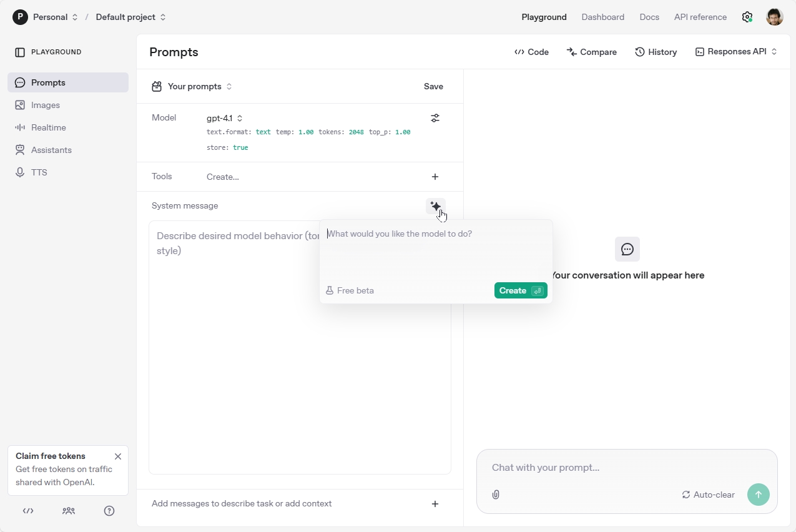Open the Your prompts dropdown
The height and width of the screenshot is (532, 796).
pos(192,87)
